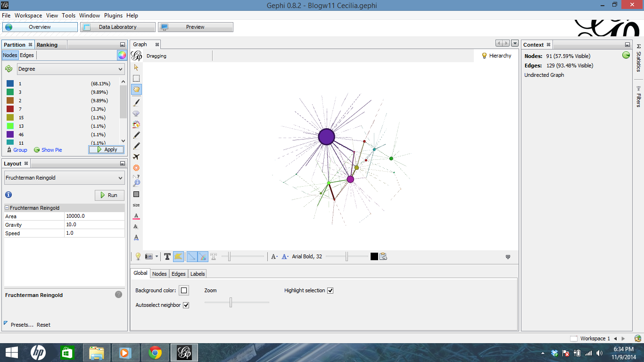Select the rectangle selection tool

click(x=136, y=78)
